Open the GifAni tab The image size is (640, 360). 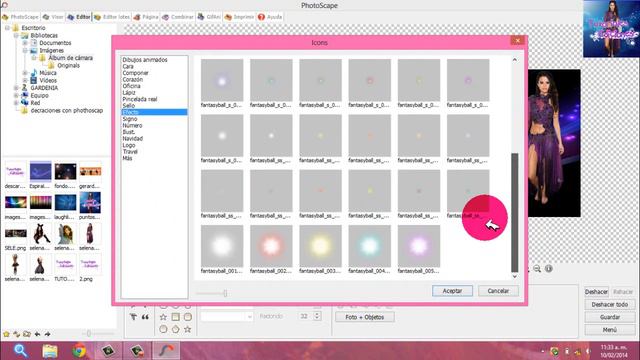point(209,17)
